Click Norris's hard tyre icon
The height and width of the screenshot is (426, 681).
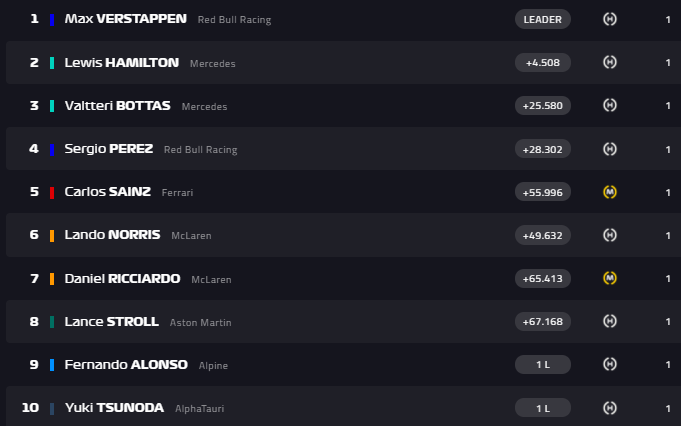(609, 235)
